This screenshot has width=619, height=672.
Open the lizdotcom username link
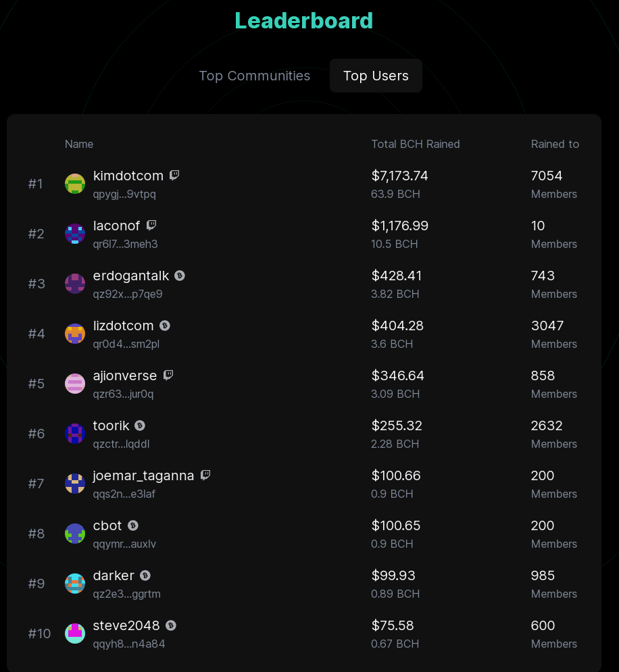tap(124, 326)
